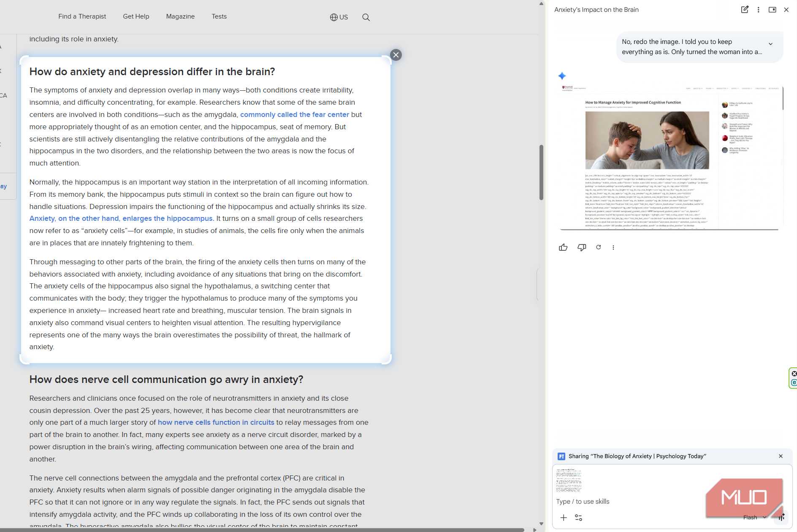Open the tools settings sliders icon

(x=578, y=518)
